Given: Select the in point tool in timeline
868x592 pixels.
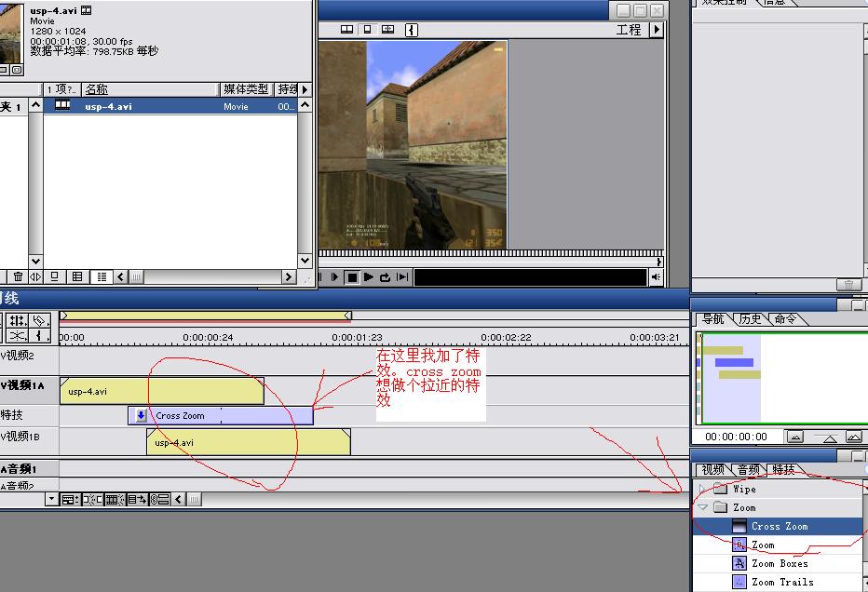Looking at the screenshot, I should pyautogui.click(x=39, y=335).
